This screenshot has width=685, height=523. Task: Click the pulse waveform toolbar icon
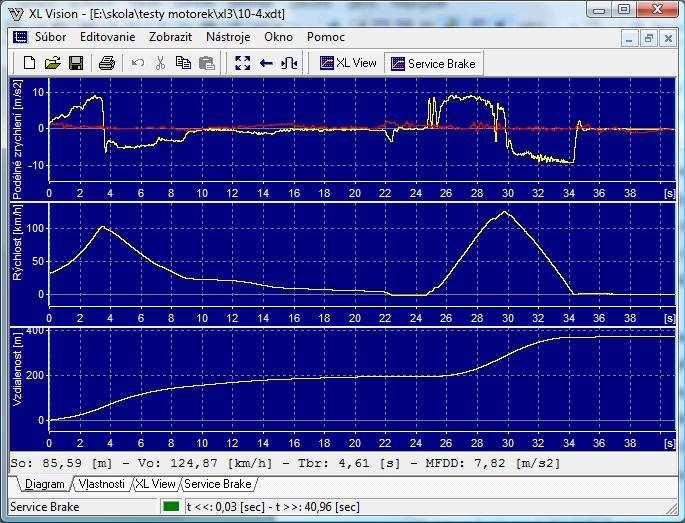click(289, 63)
